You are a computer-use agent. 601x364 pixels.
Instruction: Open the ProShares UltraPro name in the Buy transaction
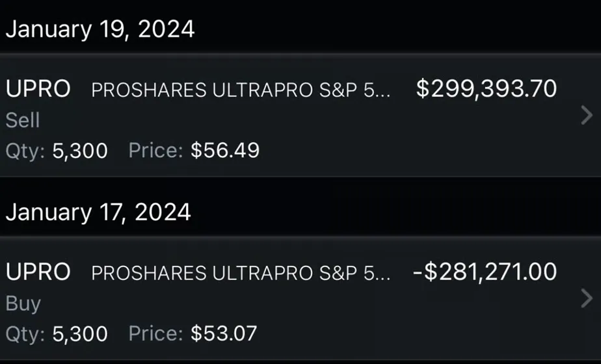click(241, 274)
